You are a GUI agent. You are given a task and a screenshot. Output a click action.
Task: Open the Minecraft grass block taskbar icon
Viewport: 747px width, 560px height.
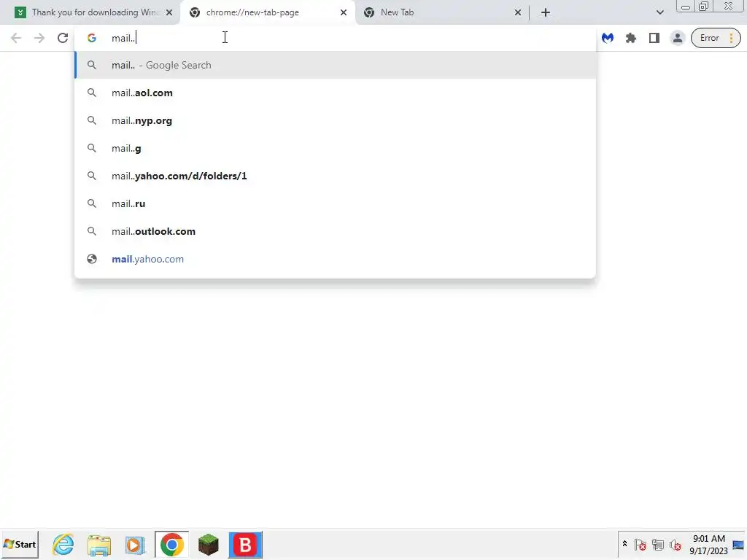[208, 544]
